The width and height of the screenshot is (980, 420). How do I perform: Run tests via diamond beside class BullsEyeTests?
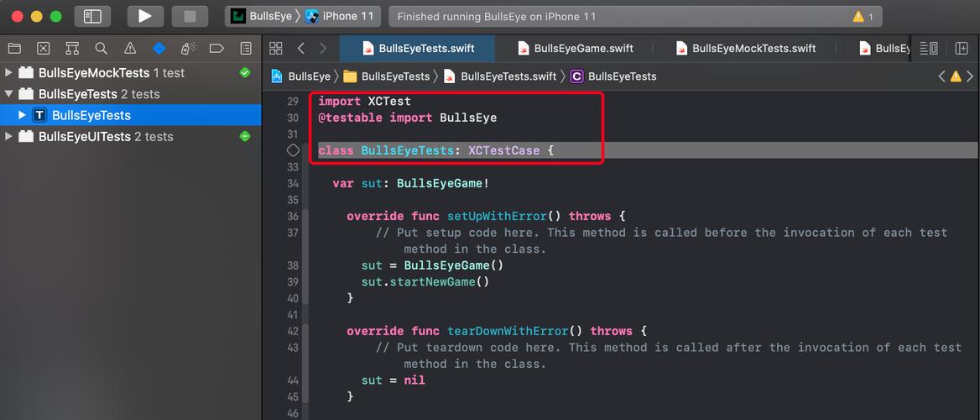(293, 150)
